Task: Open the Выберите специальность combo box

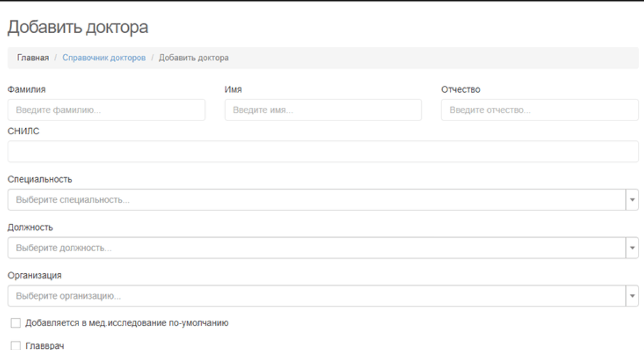Action: click(317, 200)
